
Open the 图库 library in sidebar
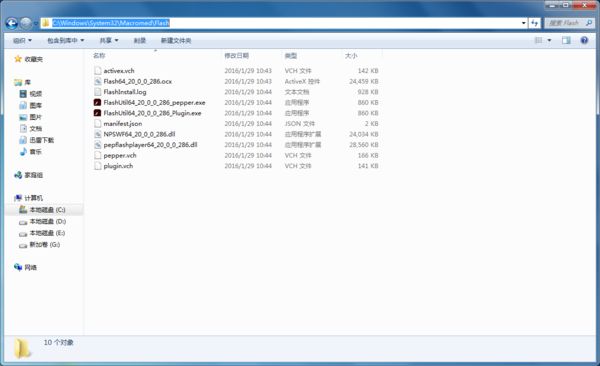pos(31,105)
